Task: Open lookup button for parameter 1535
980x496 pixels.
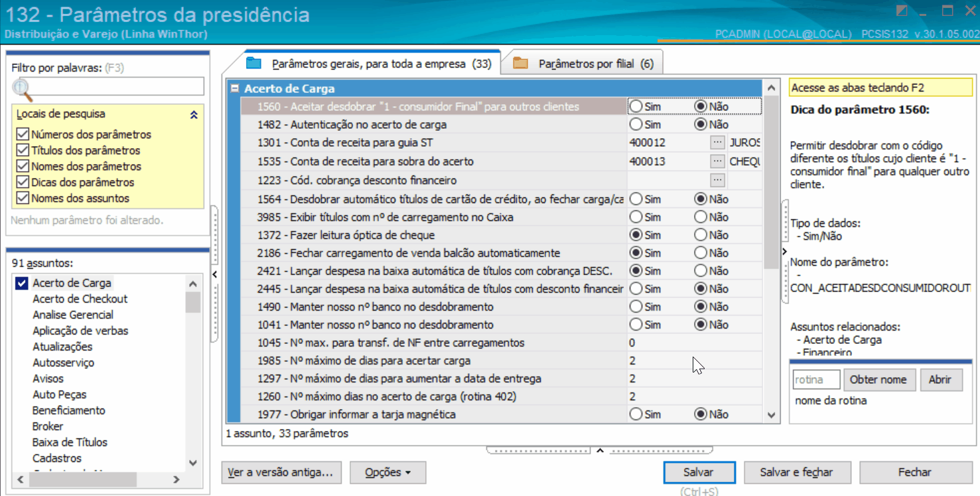Action: [717, 161]
